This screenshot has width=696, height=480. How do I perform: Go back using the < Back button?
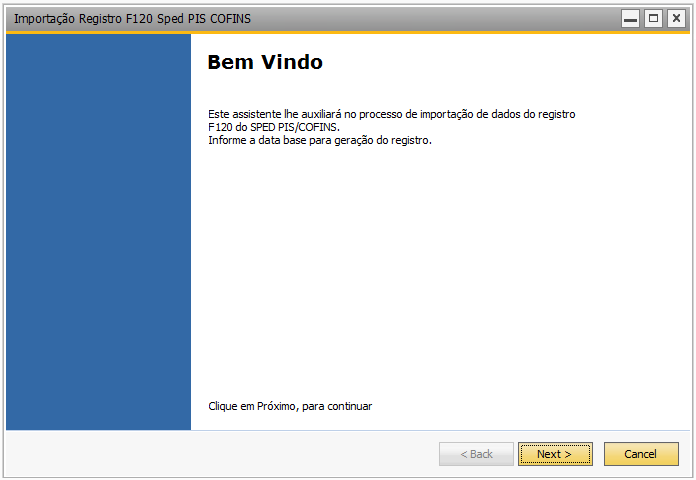coord(476,454)
